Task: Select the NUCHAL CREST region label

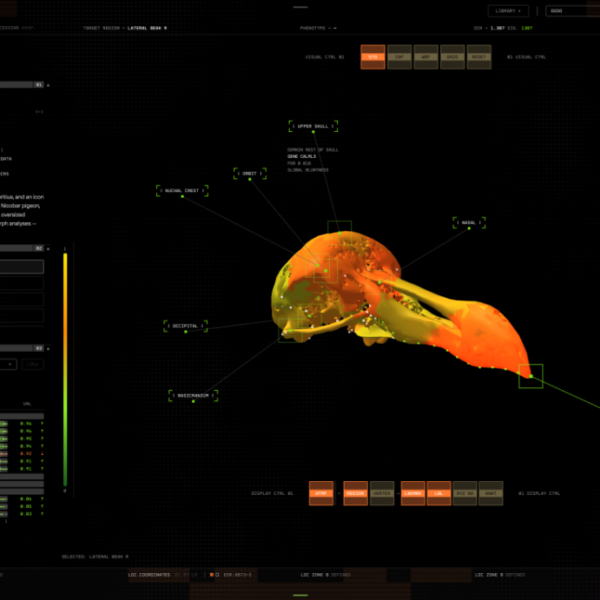Action: pos(182,191)
